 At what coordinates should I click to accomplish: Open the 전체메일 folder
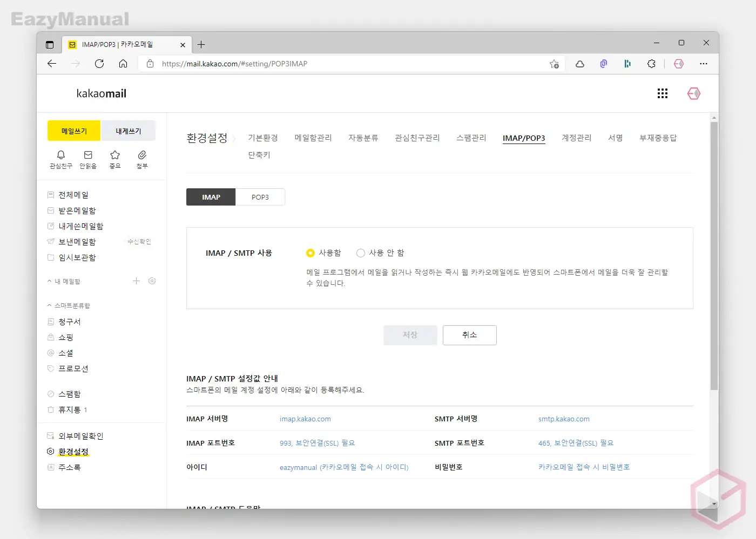pyautogui.click(x=73, y=195)
